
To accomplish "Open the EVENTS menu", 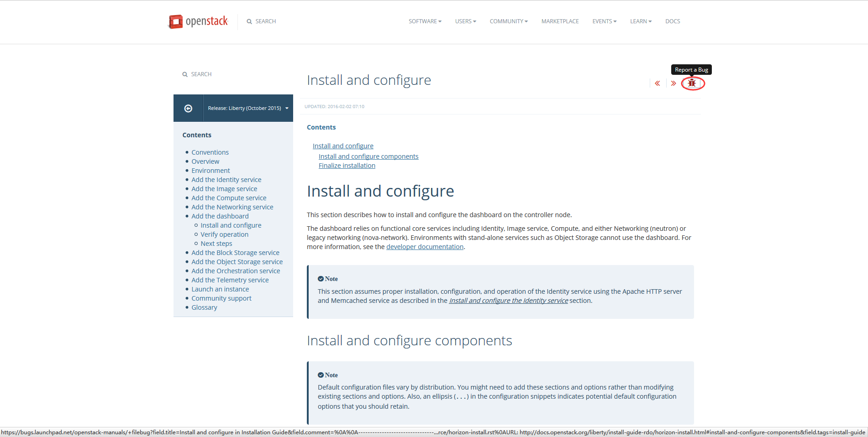I will point(604,21).
